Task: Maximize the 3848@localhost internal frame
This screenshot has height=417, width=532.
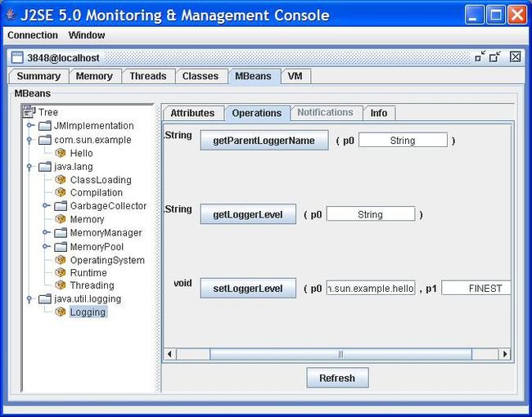Action: tap(495, 56)
